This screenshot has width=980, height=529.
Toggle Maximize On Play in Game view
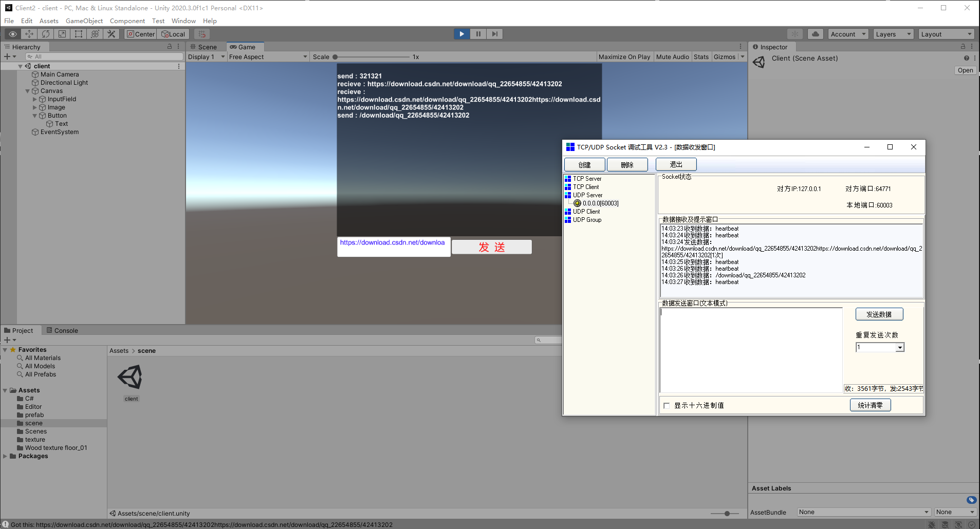624,57
